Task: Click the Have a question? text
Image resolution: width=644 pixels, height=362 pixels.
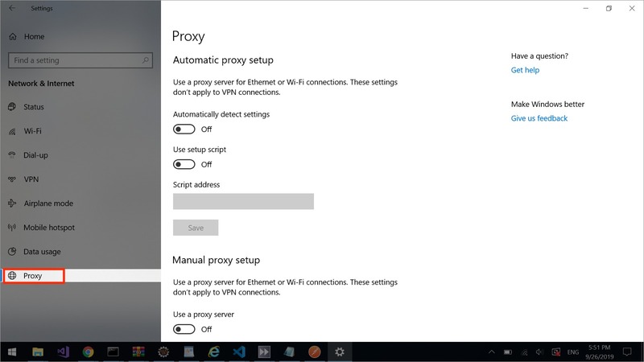Action: [539, 56]
